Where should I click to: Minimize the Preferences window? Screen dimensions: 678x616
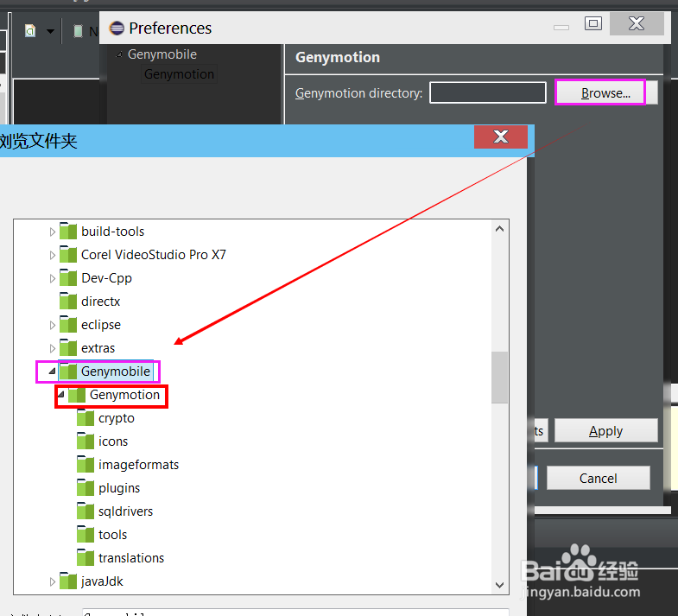point(561,28)
